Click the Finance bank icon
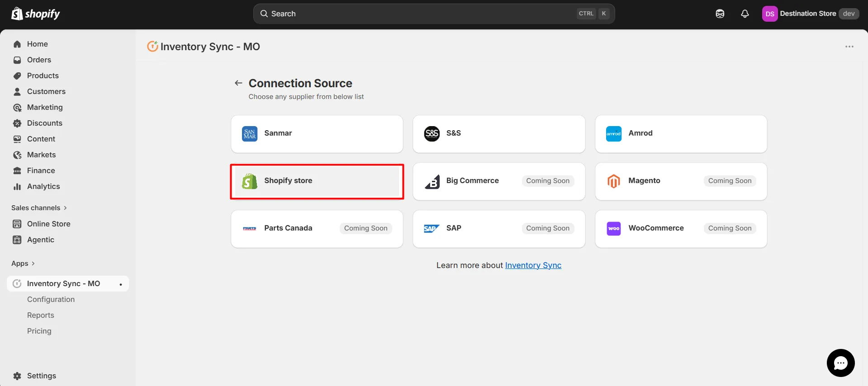 [x=17, y=170]
